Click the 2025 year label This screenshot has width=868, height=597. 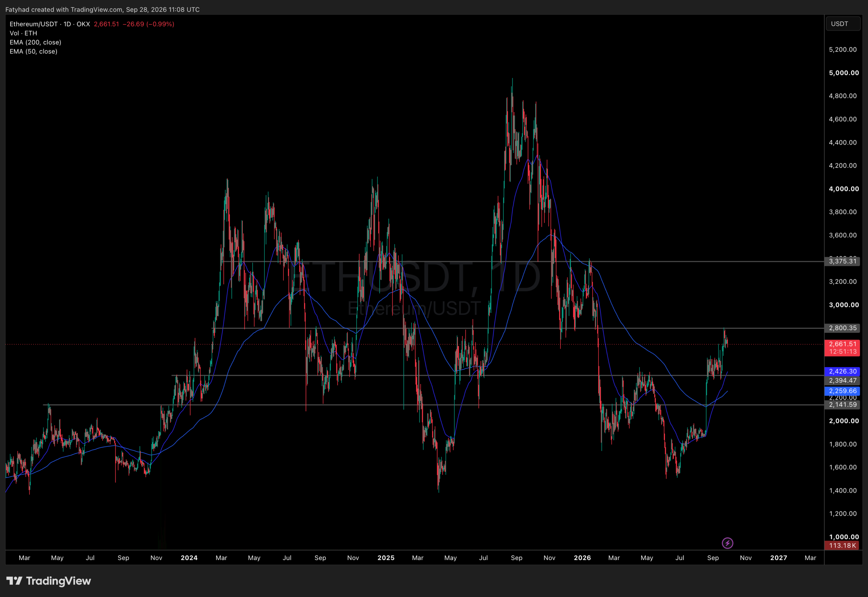(386, 558)
